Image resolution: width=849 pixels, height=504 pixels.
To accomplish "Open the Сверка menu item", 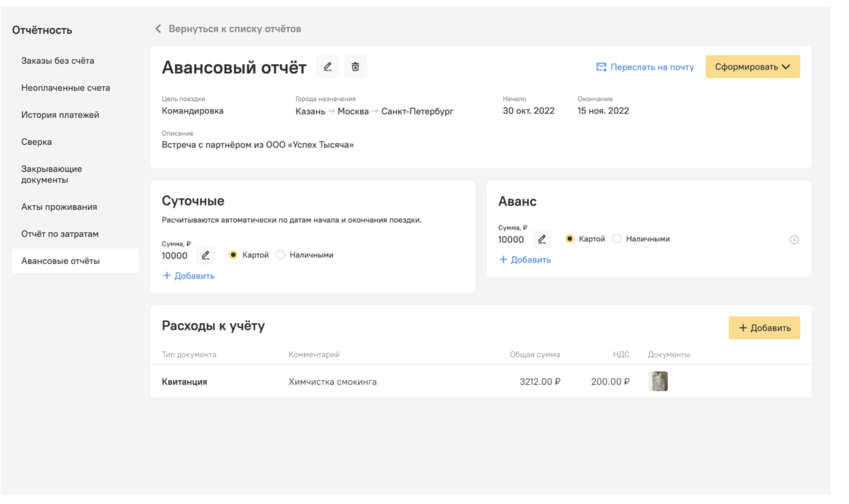I will pos(36,142).
